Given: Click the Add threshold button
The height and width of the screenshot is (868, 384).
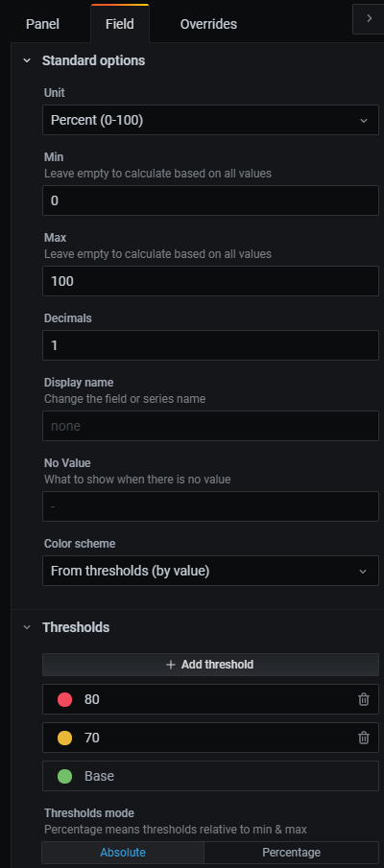Looking at the screenshot, I should tap(210, 665).
